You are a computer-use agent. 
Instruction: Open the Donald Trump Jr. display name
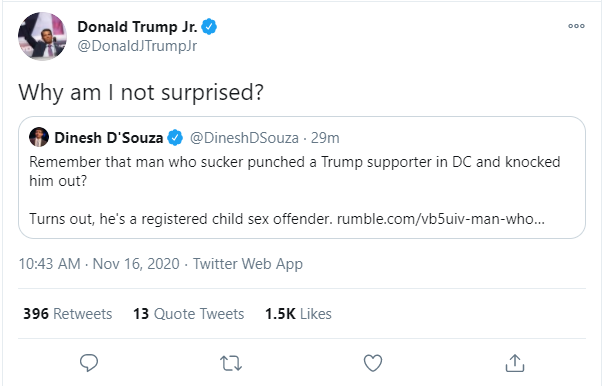pos(137,27)
